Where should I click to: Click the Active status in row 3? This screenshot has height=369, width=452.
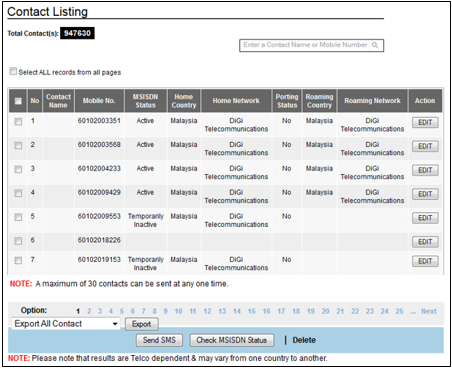pyautogui.click(x=145, y=168)
